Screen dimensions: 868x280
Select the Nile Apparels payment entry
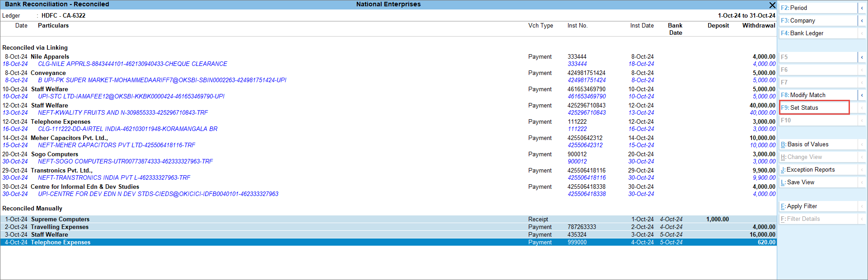pos(388,57)
